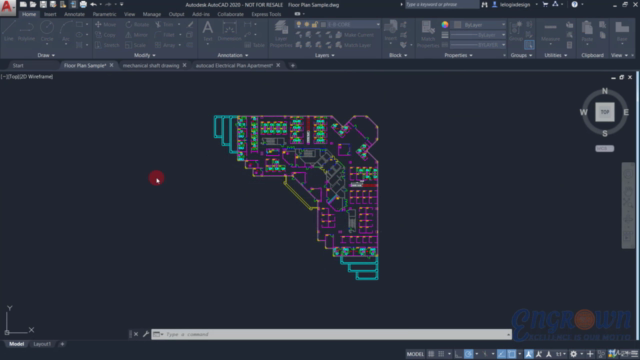Screen dimensions: 640x360
Task: Open the Measure tool
Action: (550, 31)
